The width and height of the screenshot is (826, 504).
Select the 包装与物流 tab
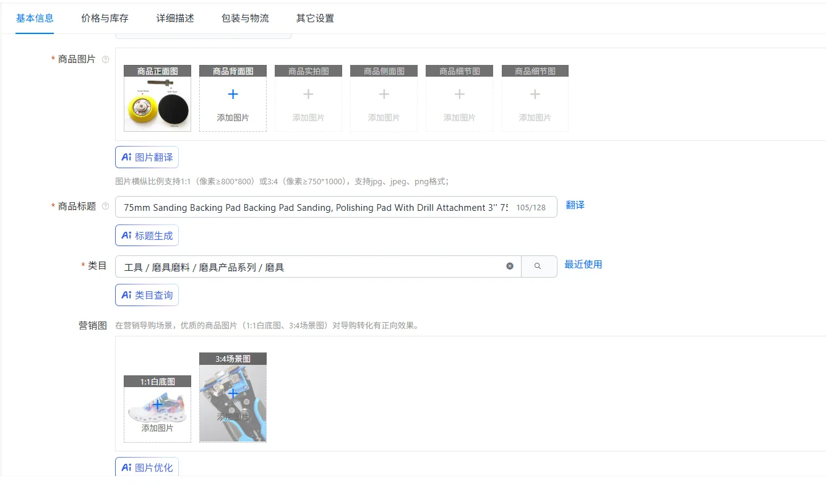click(x=245, y=18)
